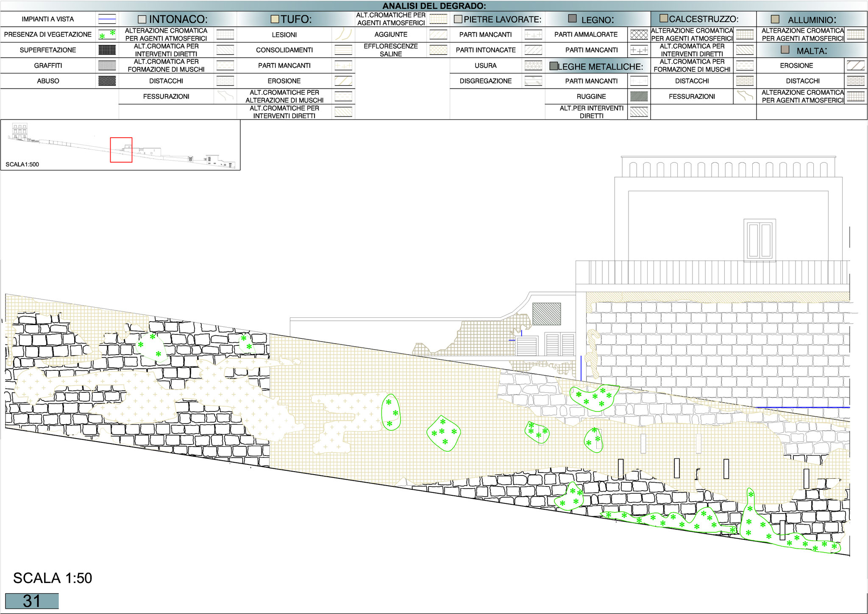Click the Graffiti gray dotted legend swatch
This screenshot has height=614, width=868.
tap(107, 66)
